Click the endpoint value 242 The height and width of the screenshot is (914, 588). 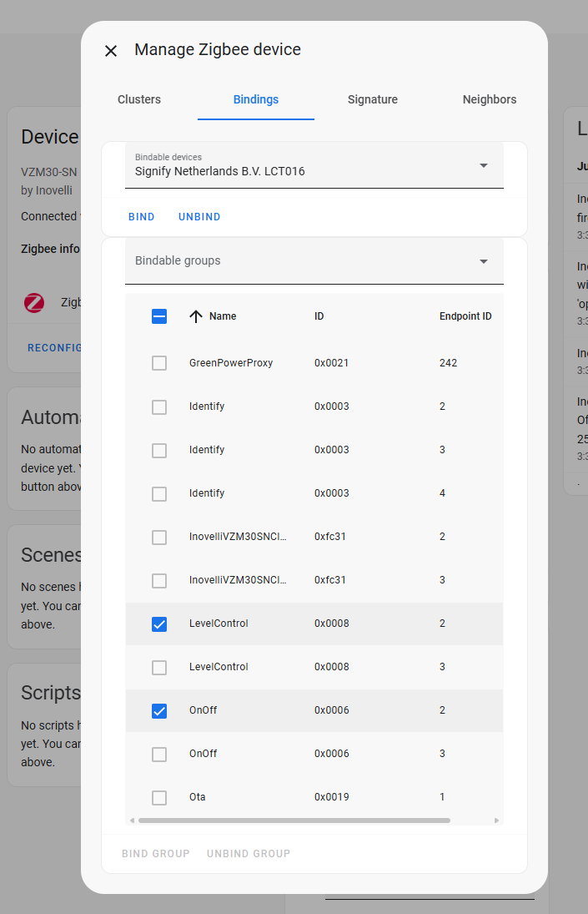pos(448,363)
